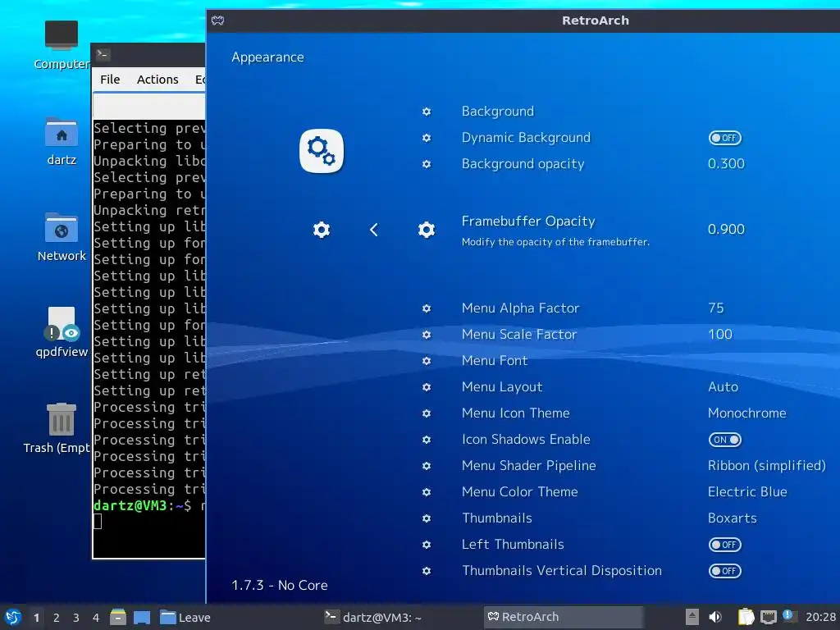This screenshot has width=840, height=630.
Task: Click the show desktop icon in taskbar
Action: click(x=142, y=617)
